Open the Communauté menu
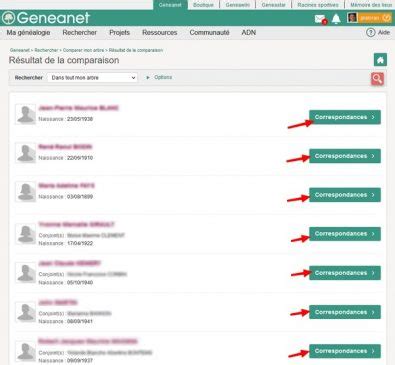The height and width of the screenshot is (365, 395). (209, 32)
